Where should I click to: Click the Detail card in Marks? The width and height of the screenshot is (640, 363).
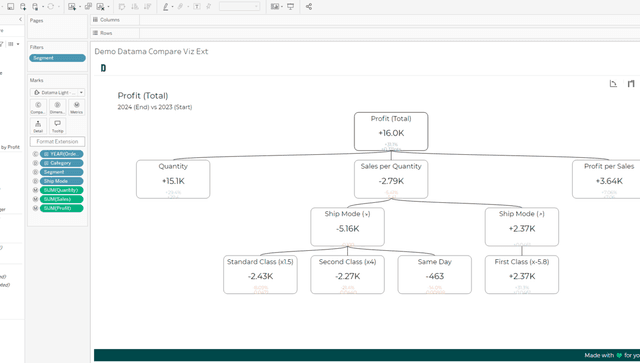(x=38, y=126)
